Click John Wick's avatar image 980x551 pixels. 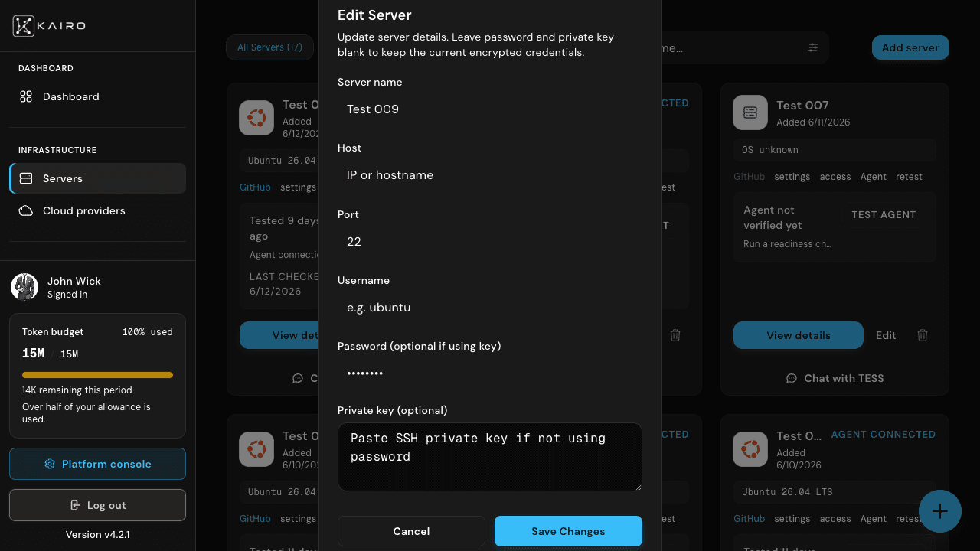(x=24, y=287)
